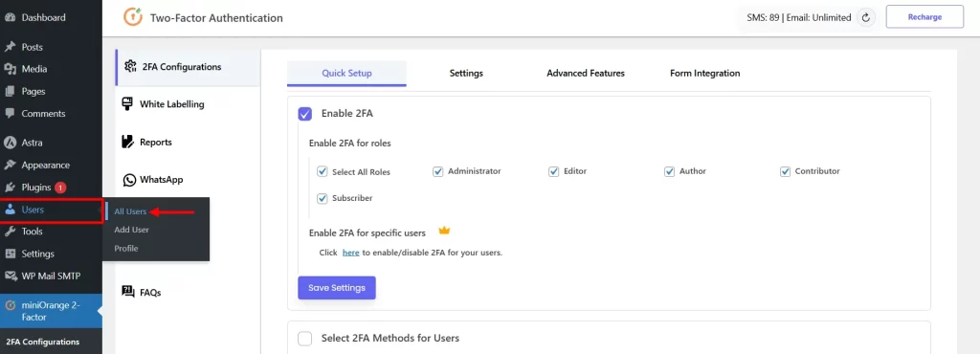Toggle the Select All Roles checkbox

point(323,171)
